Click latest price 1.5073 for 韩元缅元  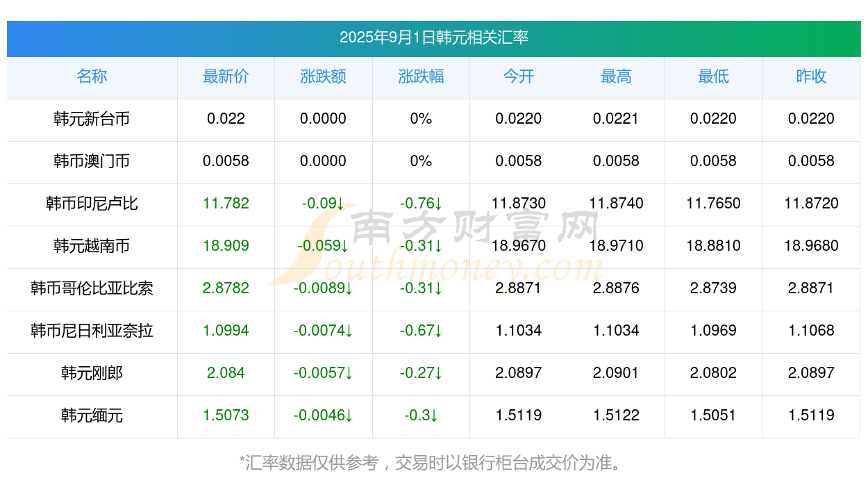point(226,416)
